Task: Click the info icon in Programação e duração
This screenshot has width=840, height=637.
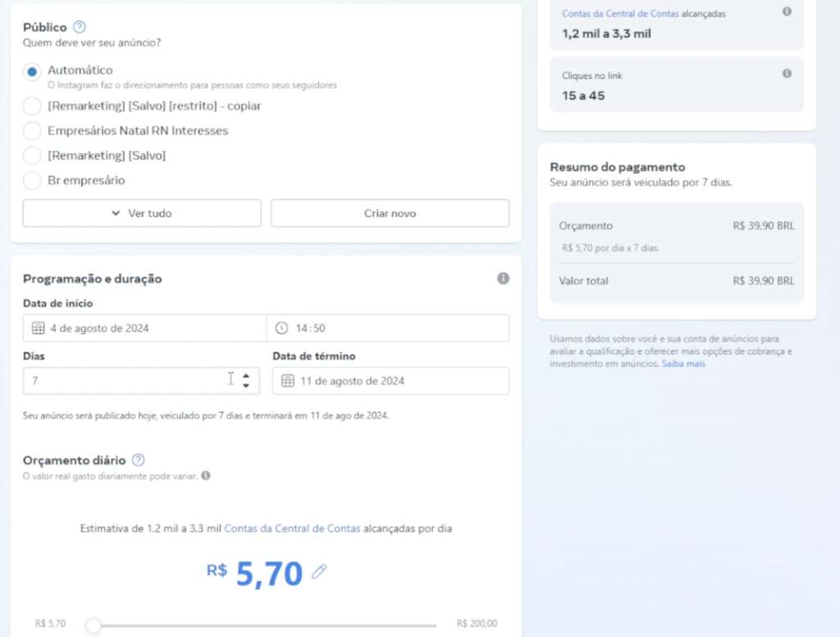Action: (x=503, y=278)
